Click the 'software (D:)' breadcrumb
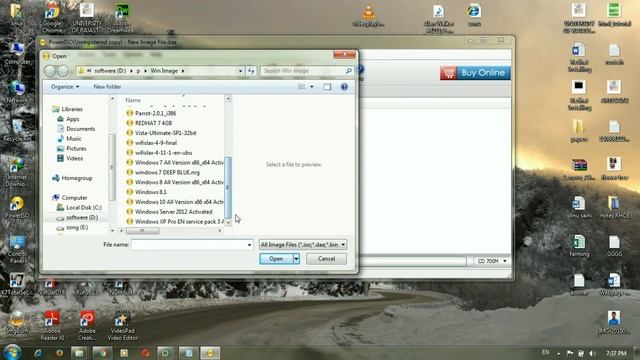This screenshot has width=640, height=360. (x=110, y=71)
